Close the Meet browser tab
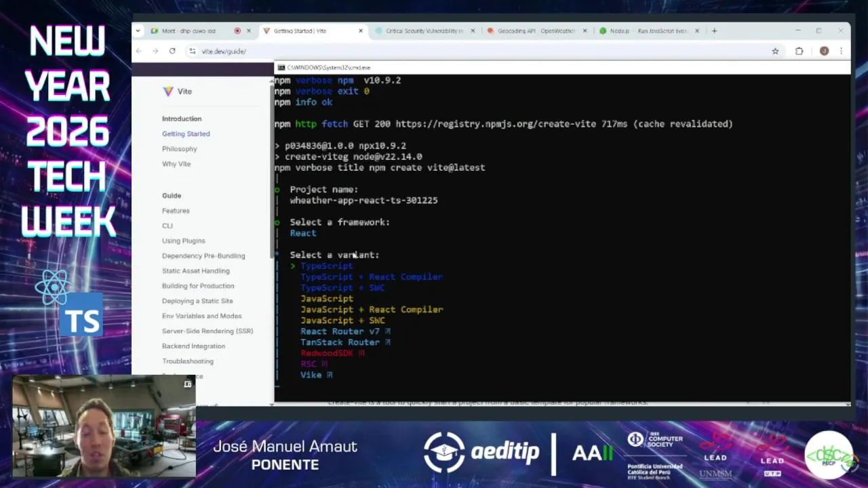Viewport: 868px width, 488px height. coord(248,30)
